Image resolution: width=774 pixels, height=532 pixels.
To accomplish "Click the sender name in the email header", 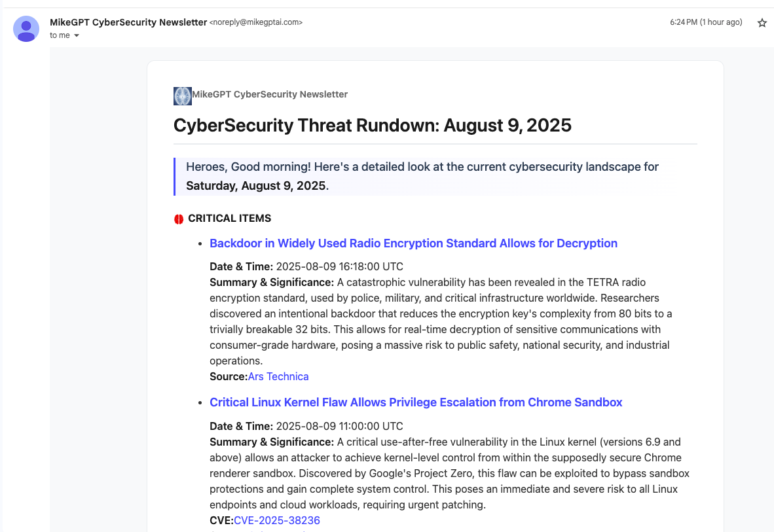I will (128, 22).
